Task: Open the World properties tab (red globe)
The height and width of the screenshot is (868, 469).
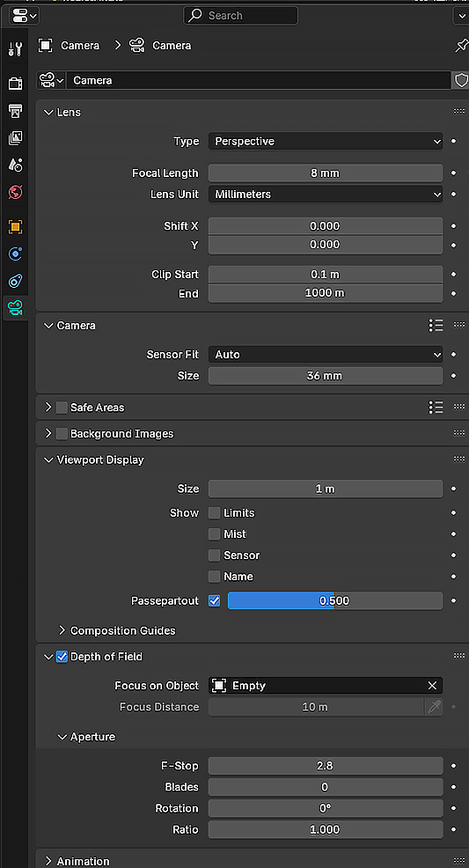Action: point(15,193)
